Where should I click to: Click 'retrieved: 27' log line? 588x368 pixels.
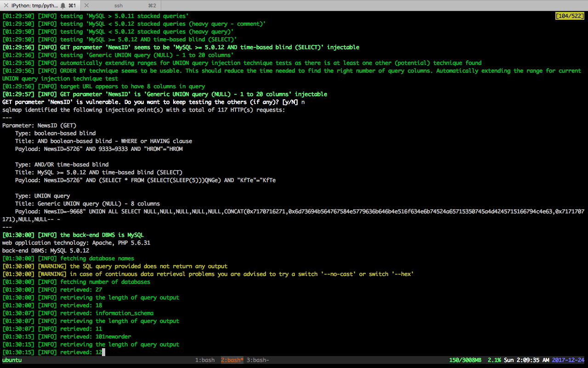pyautogui.click(x=52, y=290)
